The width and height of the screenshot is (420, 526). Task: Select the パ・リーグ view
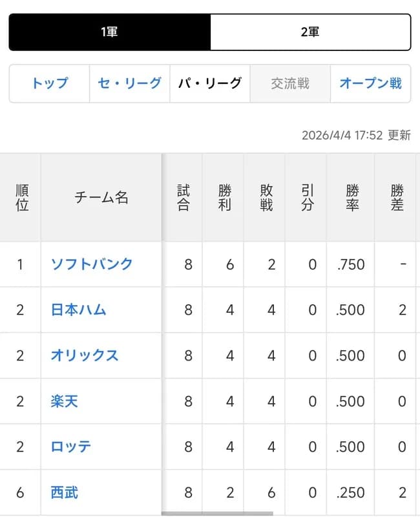pyautogui.click(x=211, y=83)
